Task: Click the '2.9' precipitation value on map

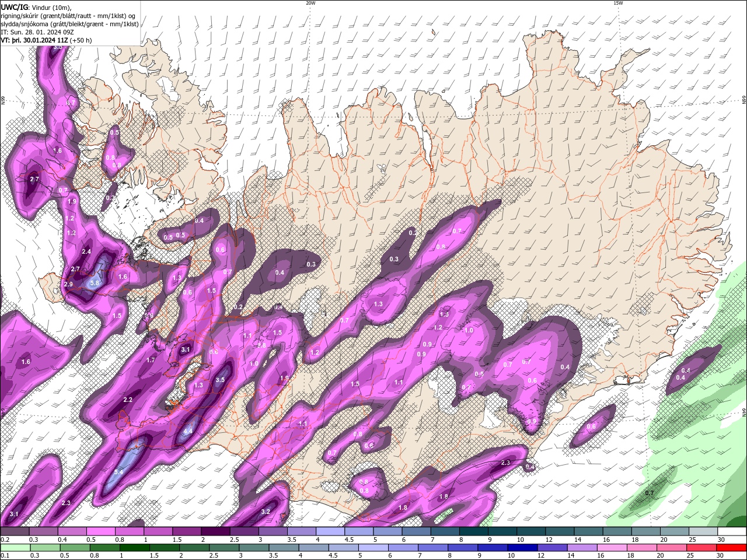Action: pos(68,284)
